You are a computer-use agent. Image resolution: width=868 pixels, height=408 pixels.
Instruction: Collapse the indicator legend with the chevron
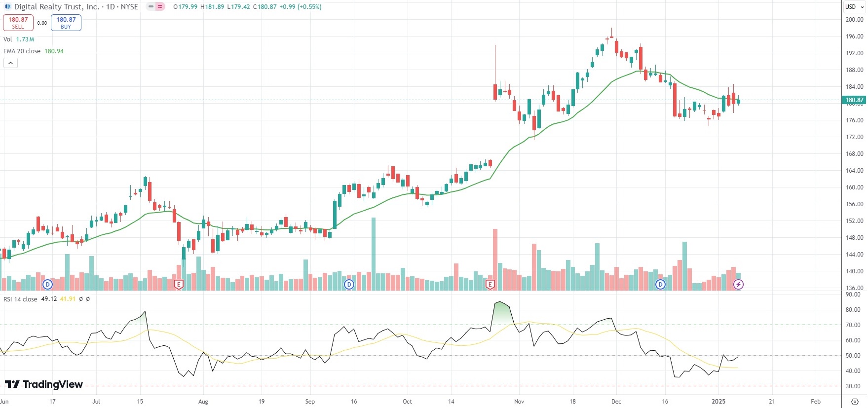[10, 63]
